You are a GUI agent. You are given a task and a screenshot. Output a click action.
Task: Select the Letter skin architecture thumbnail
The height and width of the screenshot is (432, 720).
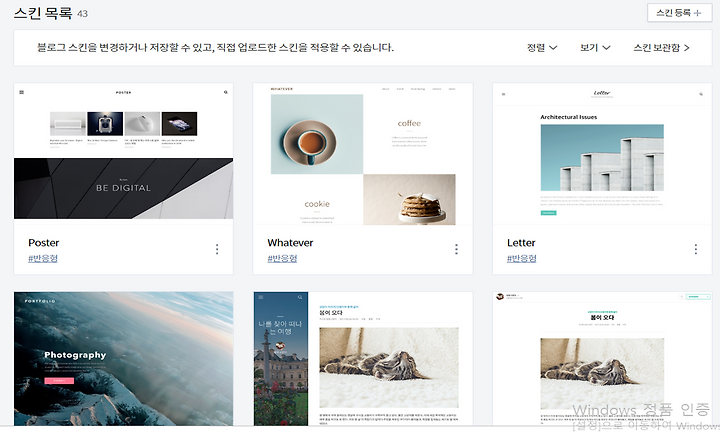pyautogui.click(x=602, y=154)
